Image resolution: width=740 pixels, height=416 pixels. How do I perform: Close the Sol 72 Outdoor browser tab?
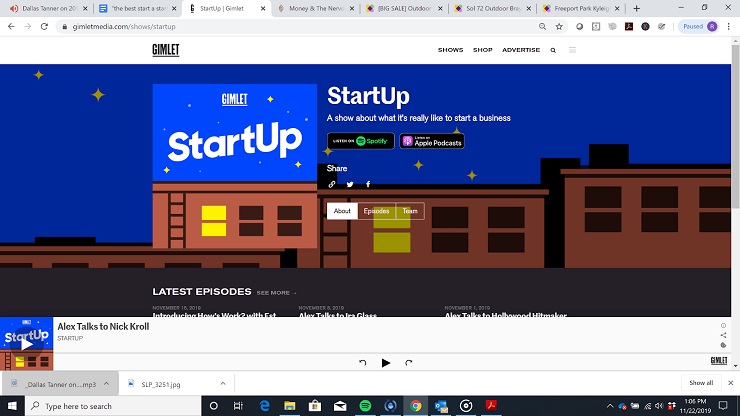coord(529,8)
